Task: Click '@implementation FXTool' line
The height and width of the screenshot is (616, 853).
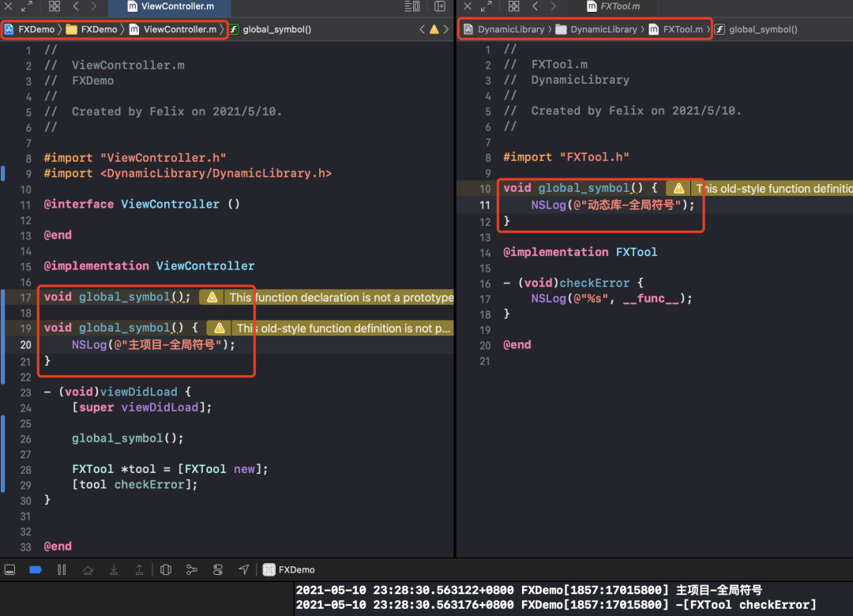Action: (x=580, y=252)
